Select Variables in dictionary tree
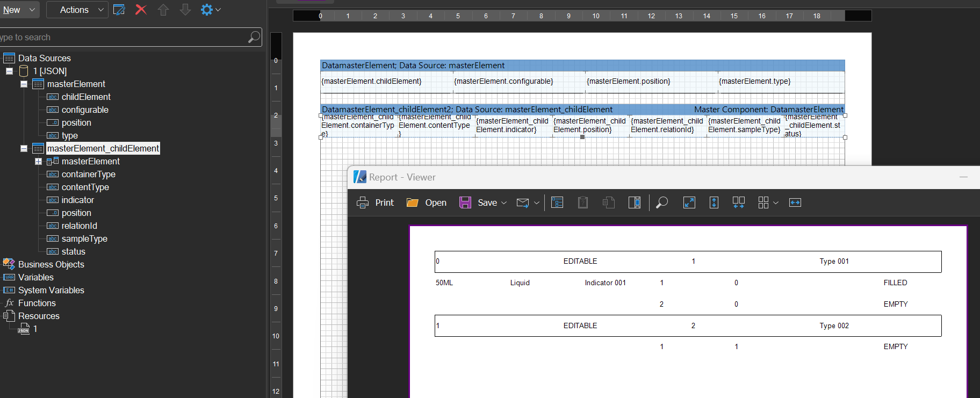Image resolution: width=980 pixels, height=398 pixels. (x=36, y=277)
